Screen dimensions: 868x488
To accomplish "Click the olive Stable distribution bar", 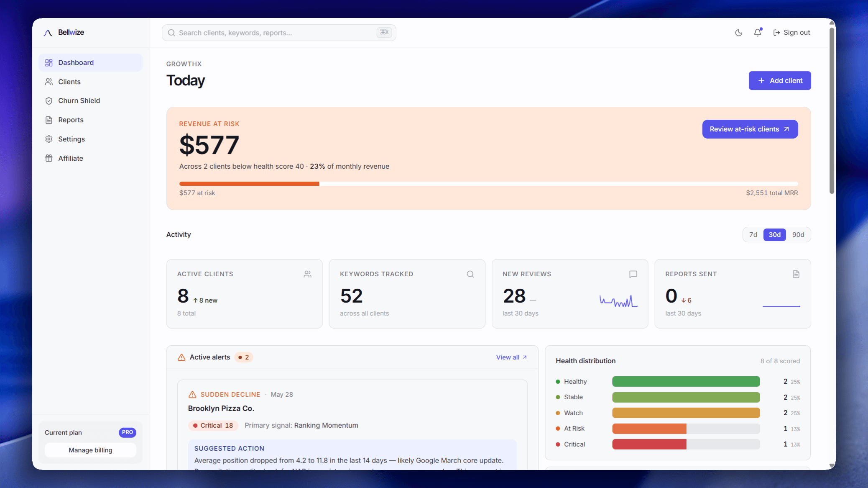I will [x=686, y=397].
